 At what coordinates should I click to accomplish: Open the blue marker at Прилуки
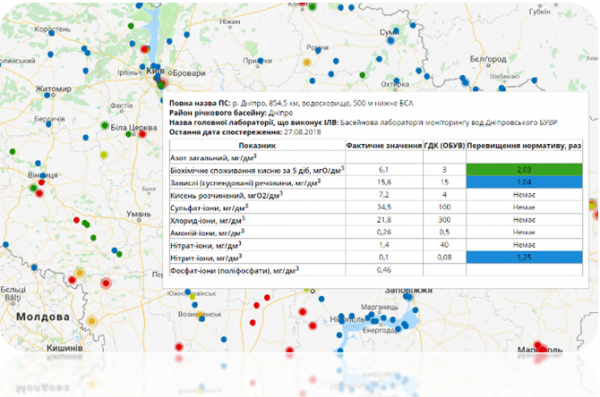click(260, 60)
